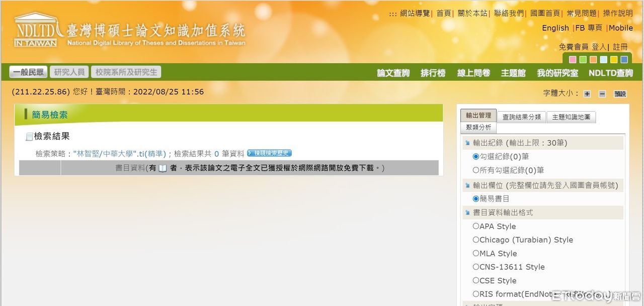
Task: Pick the pink theme color swatch
Action: (573, 60)
